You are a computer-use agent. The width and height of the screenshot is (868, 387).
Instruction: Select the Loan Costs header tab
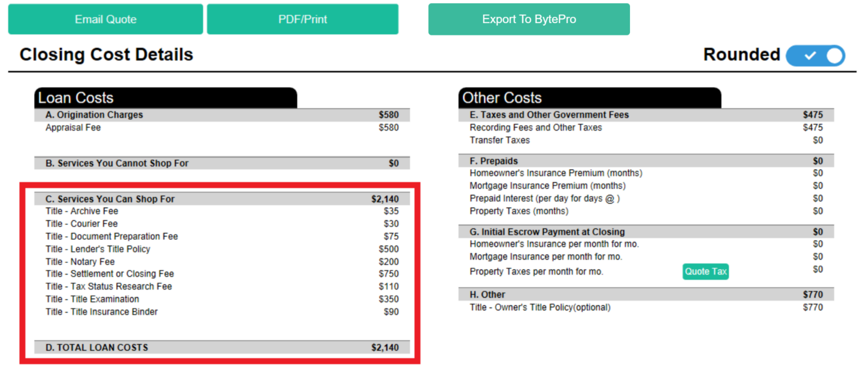[165, 98]
